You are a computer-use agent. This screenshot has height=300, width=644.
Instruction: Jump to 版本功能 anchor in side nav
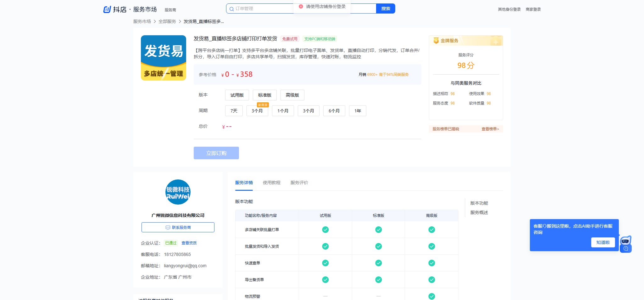(x=479, y=203)
